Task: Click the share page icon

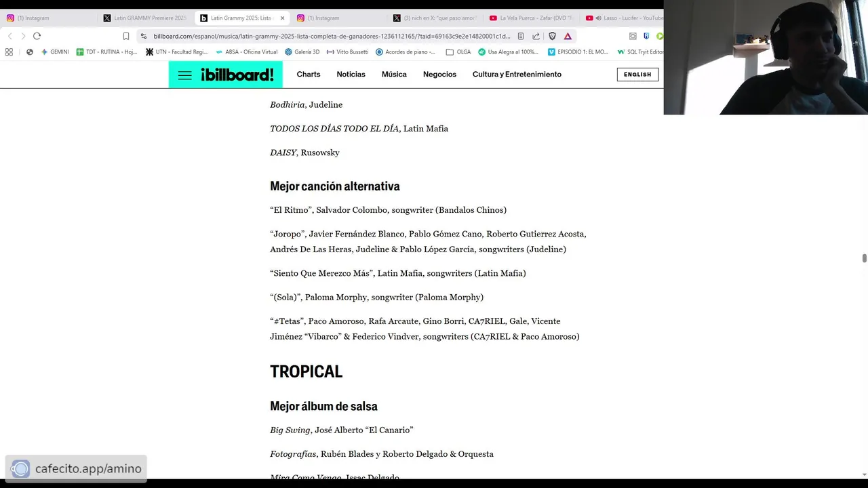Action: pyautogui.click(x=536, y=36)
